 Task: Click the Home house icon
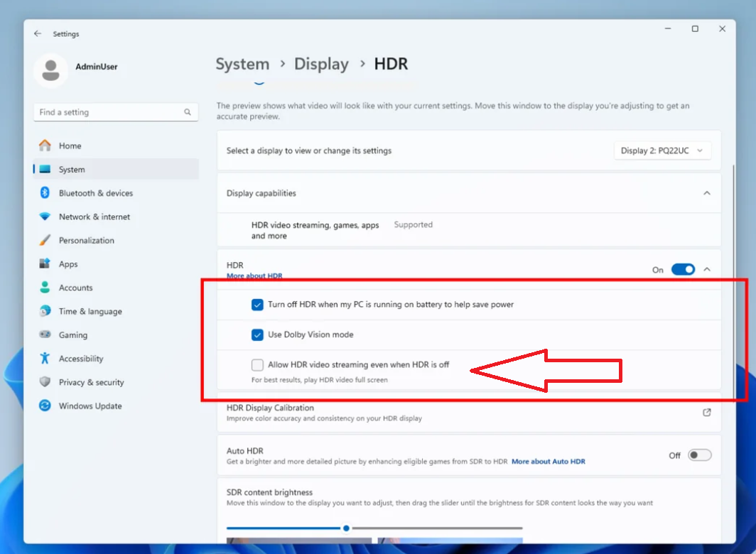(x=45, y=145)
